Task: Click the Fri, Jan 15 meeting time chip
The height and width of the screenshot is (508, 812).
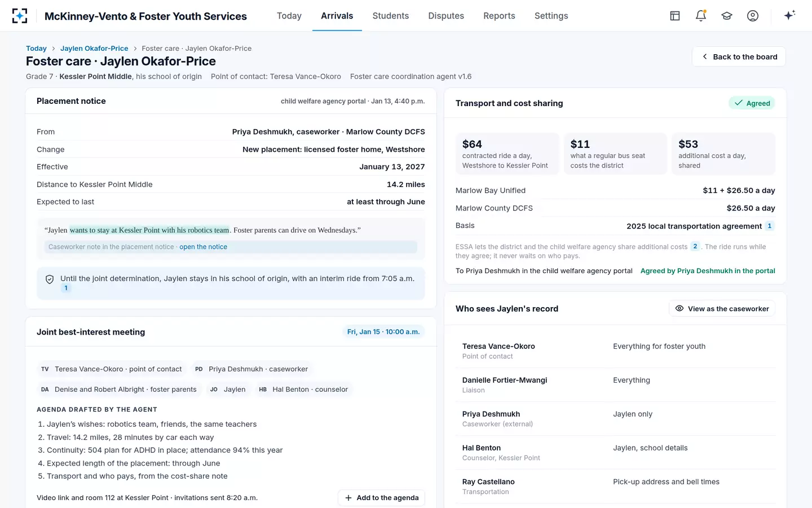Action: tap(383, 332)
